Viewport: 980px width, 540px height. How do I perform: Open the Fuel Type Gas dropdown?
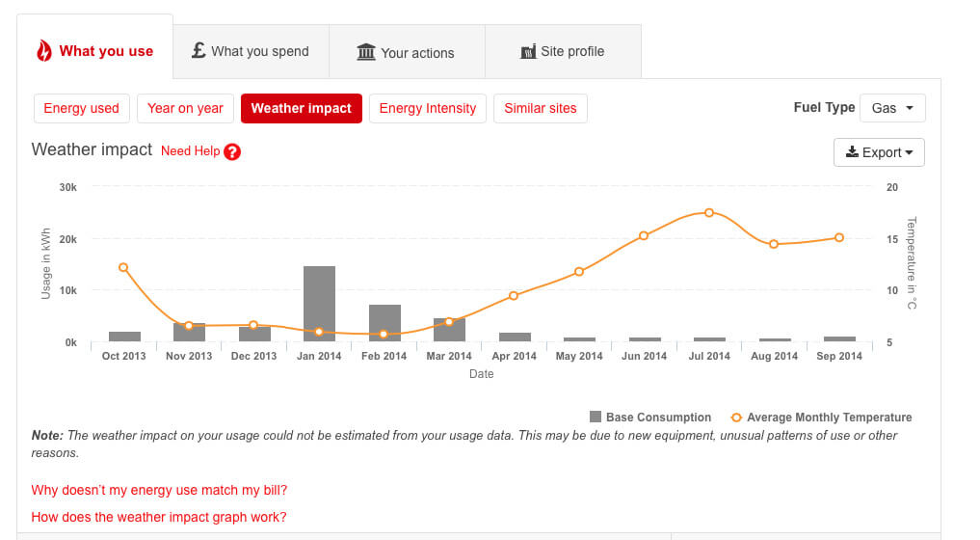[x=892, y=108]
